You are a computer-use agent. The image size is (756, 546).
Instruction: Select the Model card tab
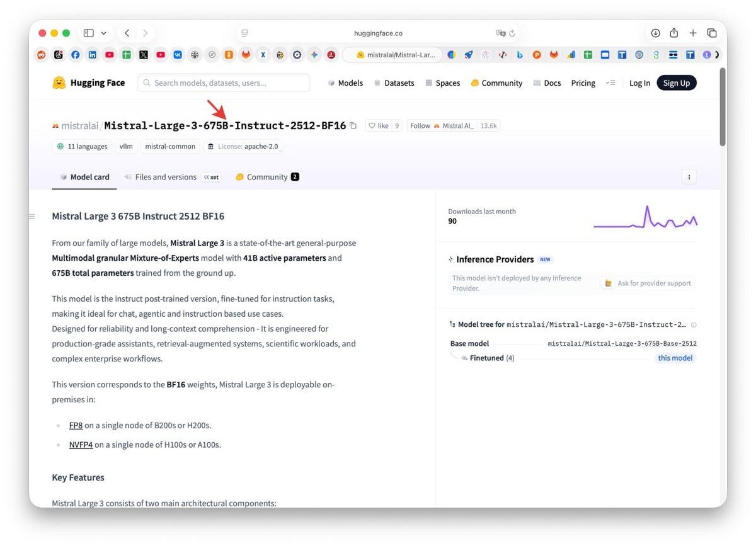84,177
